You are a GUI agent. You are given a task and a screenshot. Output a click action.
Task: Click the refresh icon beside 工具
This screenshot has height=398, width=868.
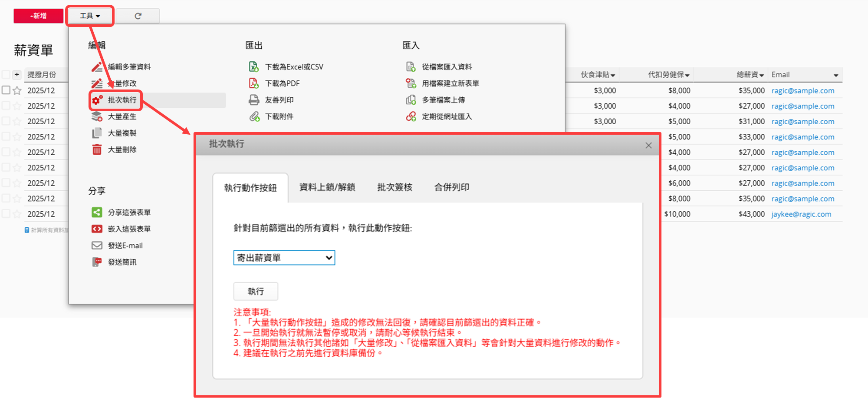coord(138,16)
